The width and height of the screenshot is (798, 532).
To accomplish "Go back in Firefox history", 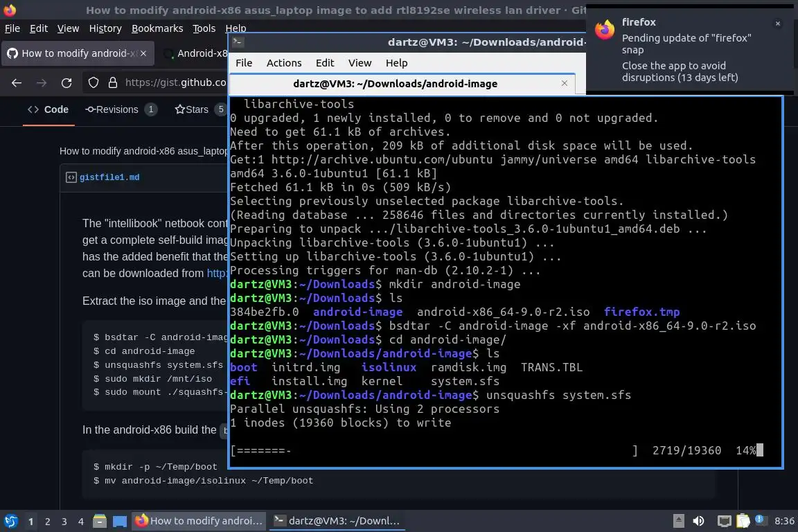I will tap(17, 83).
